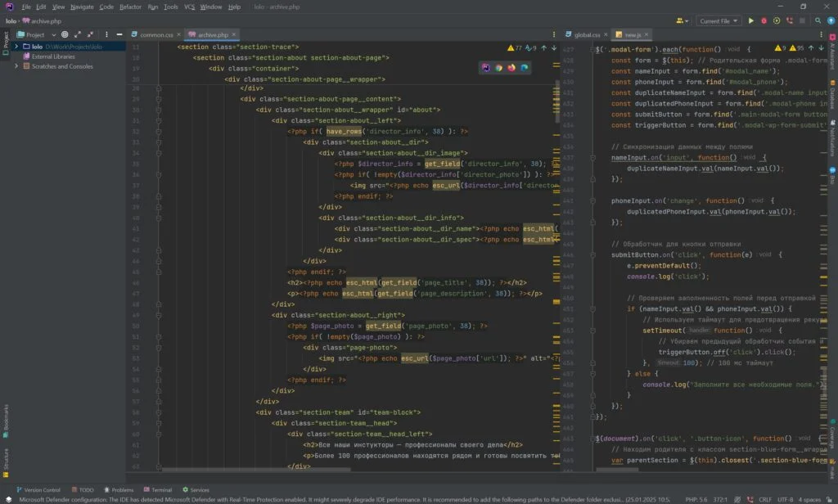Run the current file with the green play button
Image resolution: width=838 pixels, height=504 pixels.
coord(751,21)
